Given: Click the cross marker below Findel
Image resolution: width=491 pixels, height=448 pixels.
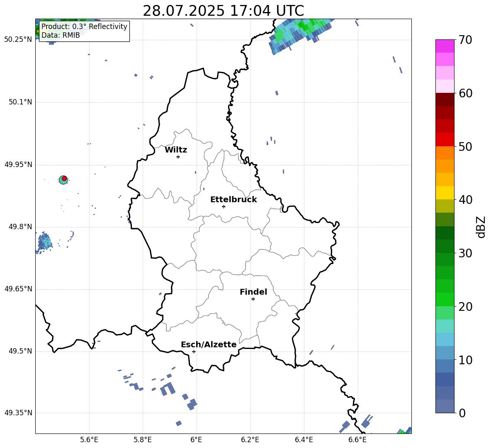Looking at the screenshot, I should [253, 299].
